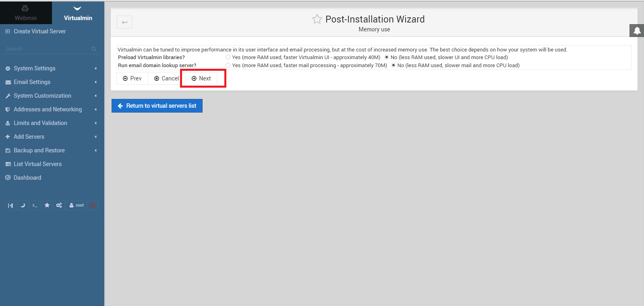The image size is (644, 306).
Task: Select Yes for email domain lookup server
Action: tap(228, 65)
